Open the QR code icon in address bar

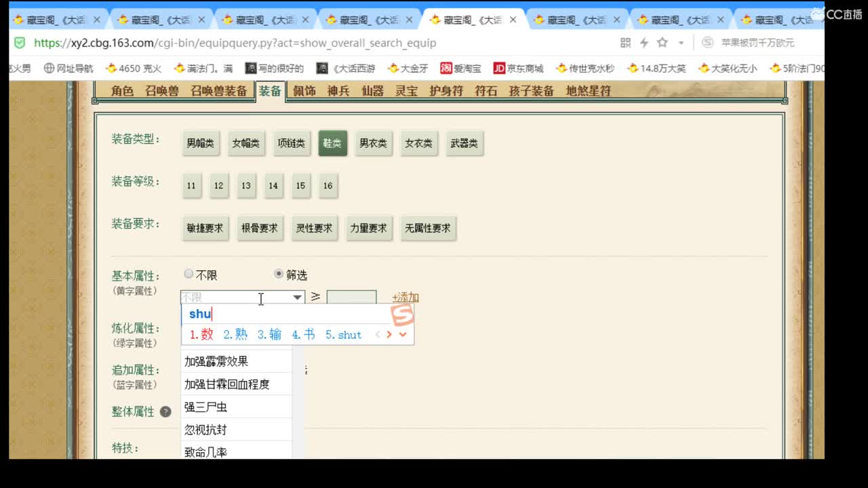[625, 43]
